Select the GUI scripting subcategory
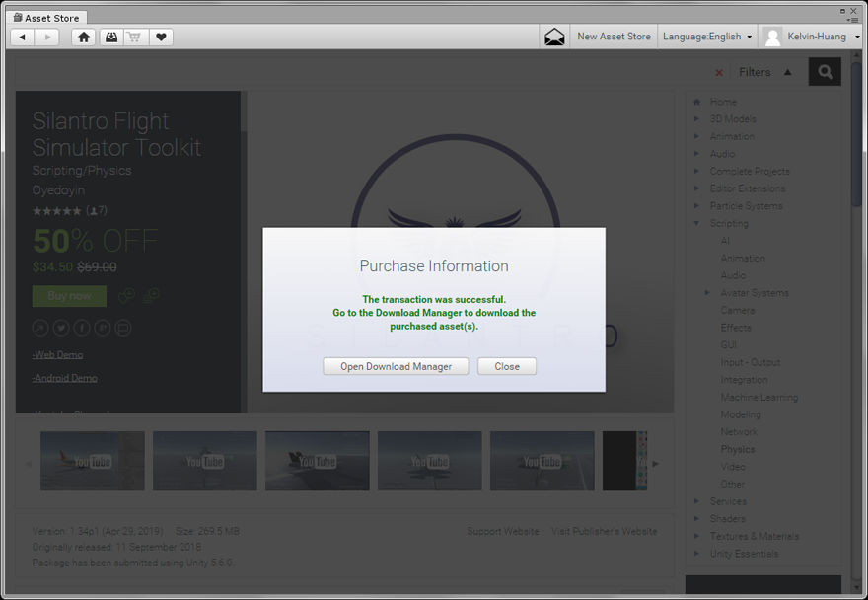 [729, 344]
